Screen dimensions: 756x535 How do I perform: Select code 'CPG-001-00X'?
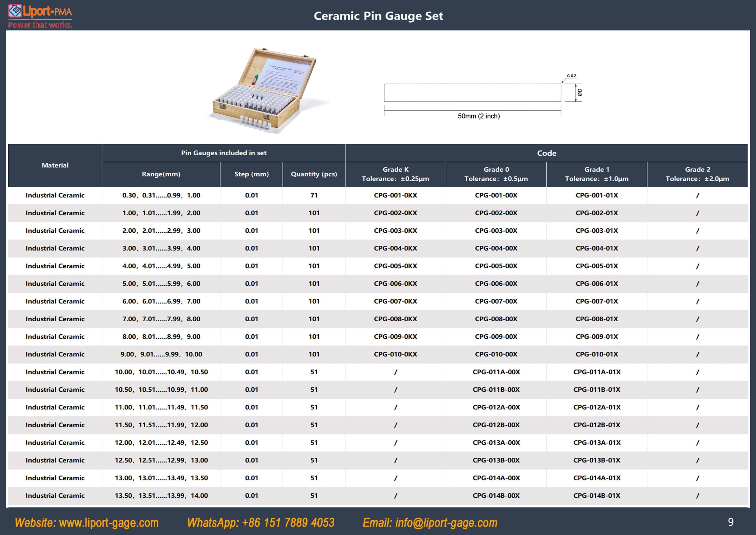[496, 195]
